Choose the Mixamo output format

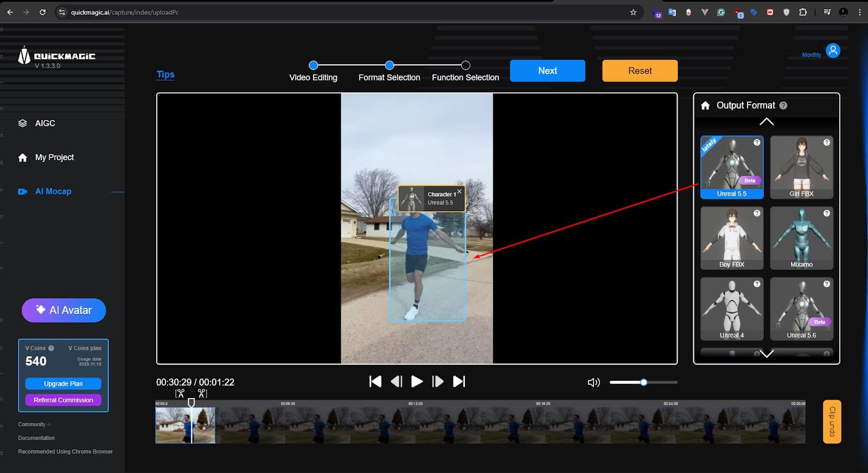801,238
